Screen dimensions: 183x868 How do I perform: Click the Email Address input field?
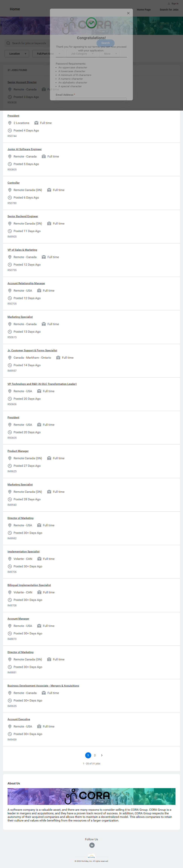(x=91, y=99)
